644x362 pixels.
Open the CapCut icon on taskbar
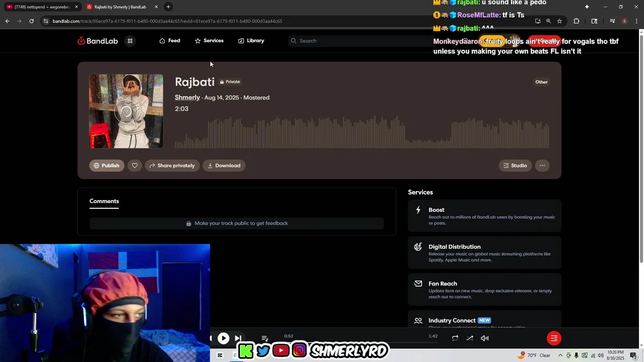(x=220, y=355)
